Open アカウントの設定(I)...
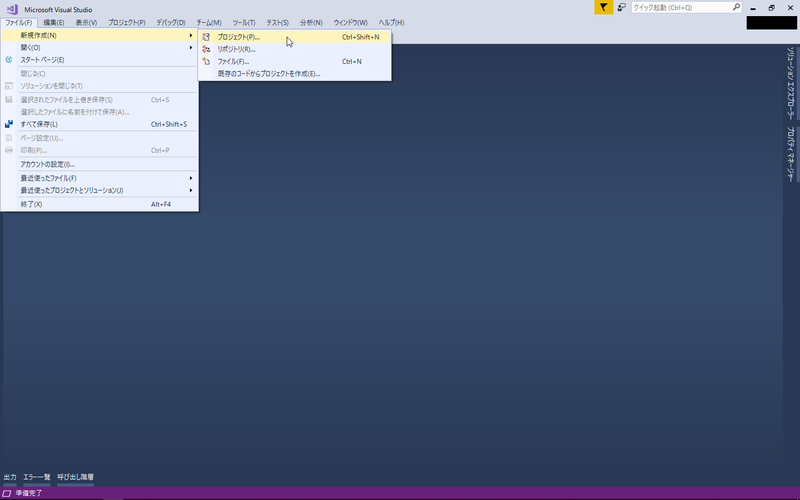Image resolution: width=800 pixels, height=500 pixels. pyautogui.click(x=99, y=164)
